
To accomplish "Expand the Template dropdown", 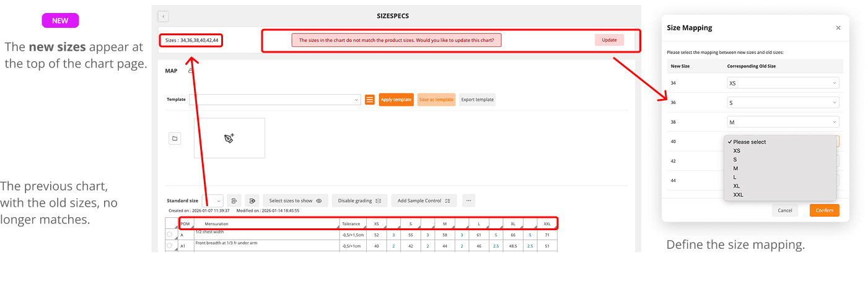I will click(274, 100).
